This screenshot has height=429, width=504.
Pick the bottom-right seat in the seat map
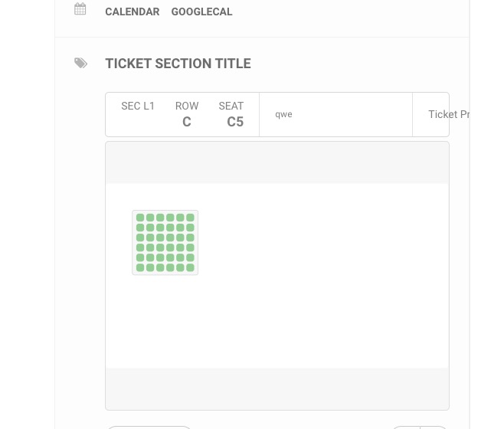190,267
